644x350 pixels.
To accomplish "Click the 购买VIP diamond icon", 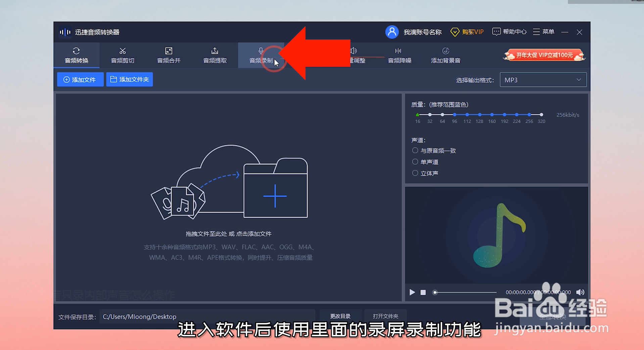I will point(455,32).
